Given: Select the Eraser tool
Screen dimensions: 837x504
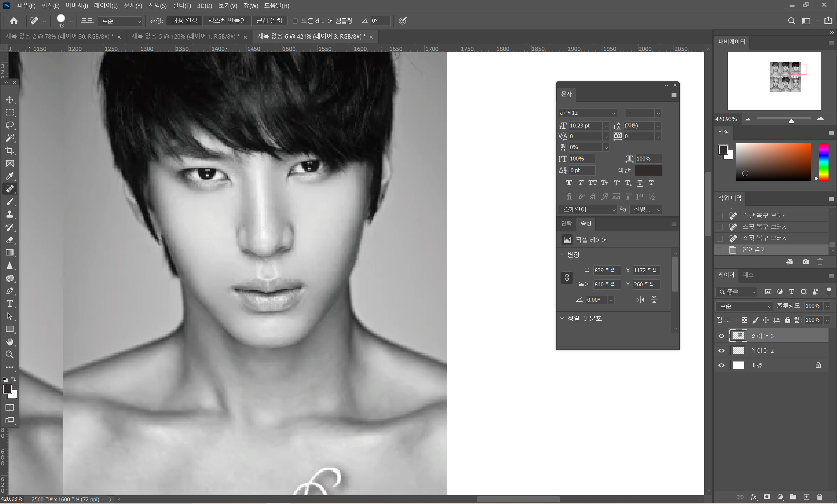Looking at the screenshot, I should tap(10, 240).
